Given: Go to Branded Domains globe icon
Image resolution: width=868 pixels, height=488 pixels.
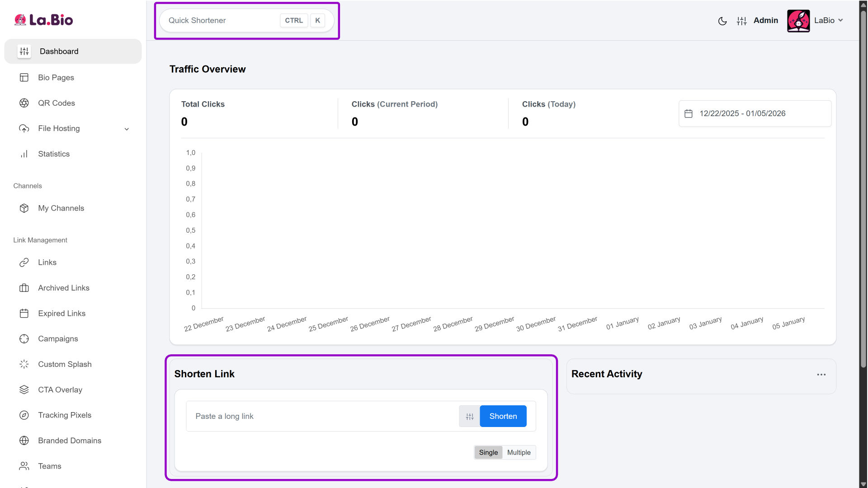Looking at the screenshot, I should tap(24, 441).
